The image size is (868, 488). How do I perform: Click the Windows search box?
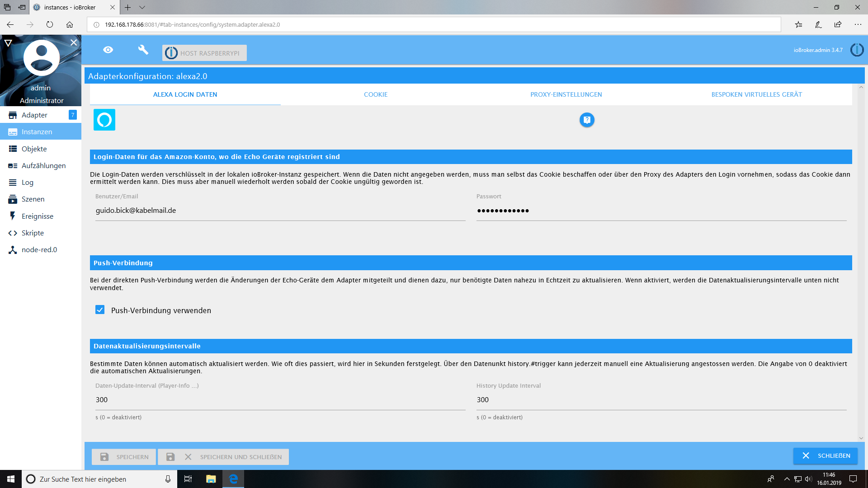pos(99,479)
